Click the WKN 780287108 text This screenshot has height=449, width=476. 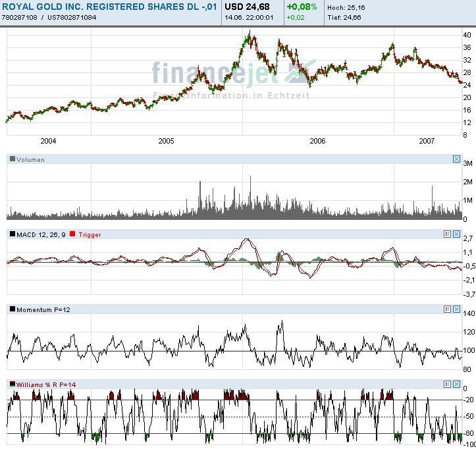coord(20,17)
